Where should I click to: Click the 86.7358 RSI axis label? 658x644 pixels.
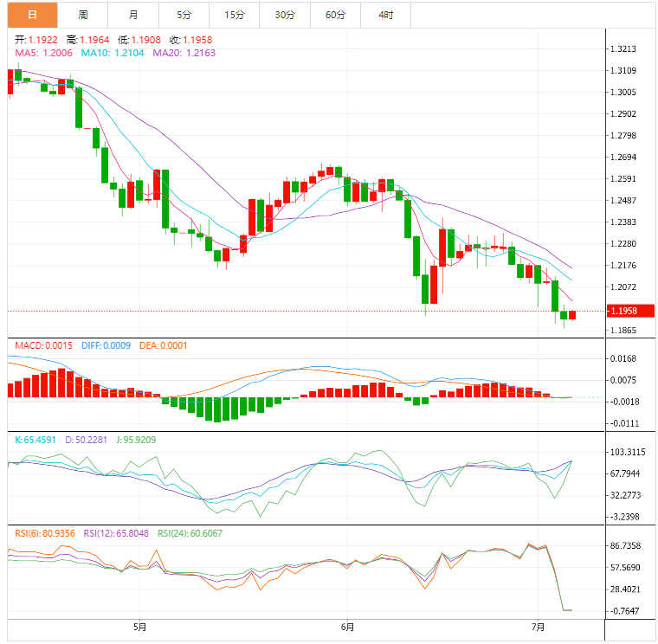[625, 546]
